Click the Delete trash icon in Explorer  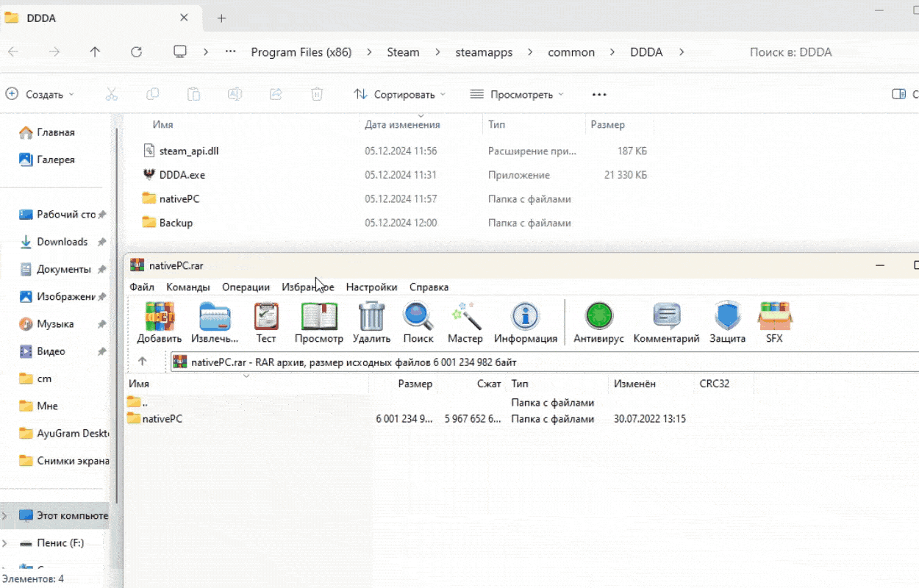pos(317,94)
